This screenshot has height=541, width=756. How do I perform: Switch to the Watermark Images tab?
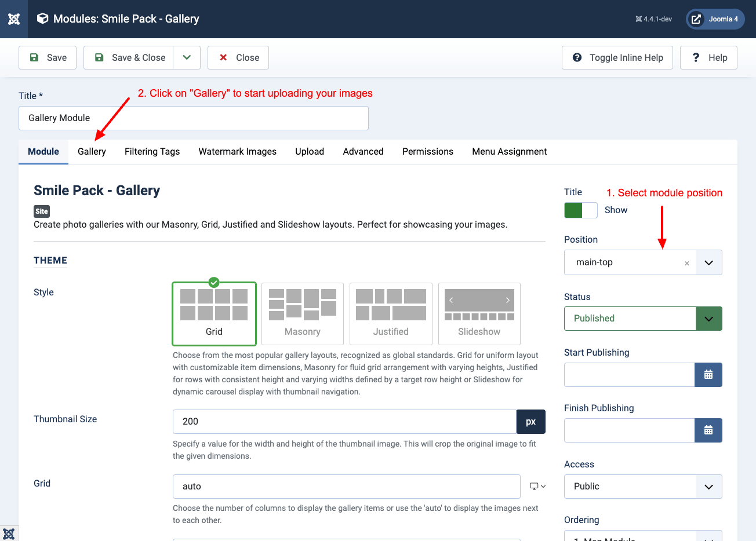(x=238, y=152)
